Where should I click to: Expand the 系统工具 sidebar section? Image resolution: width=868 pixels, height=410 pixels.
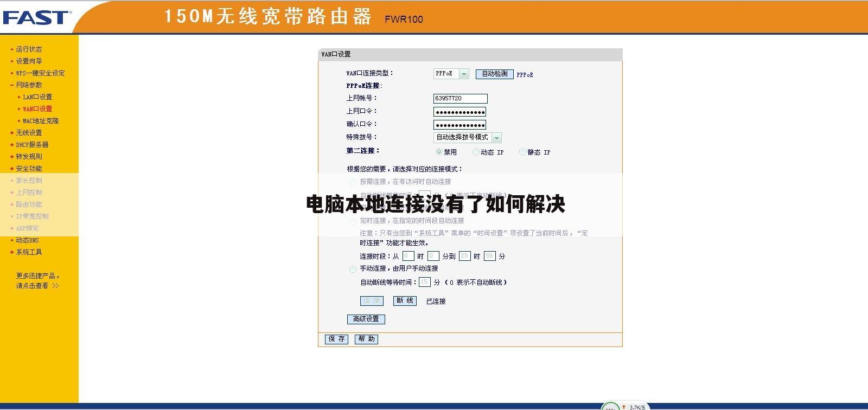[x=29, y=252]
